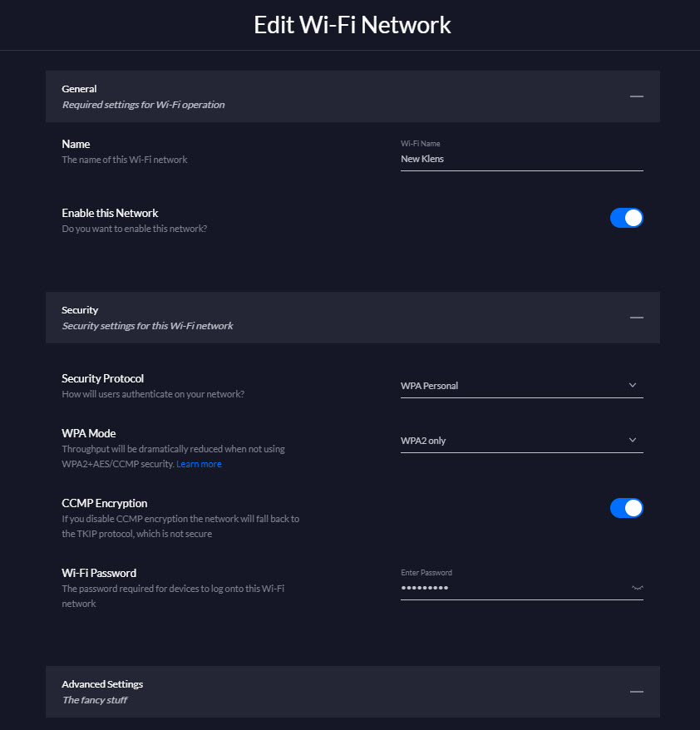Screen dimensions: 700x730
Task: Reveal the Wi-Fi password with eye icon
Action: click(x=637, y=588)
